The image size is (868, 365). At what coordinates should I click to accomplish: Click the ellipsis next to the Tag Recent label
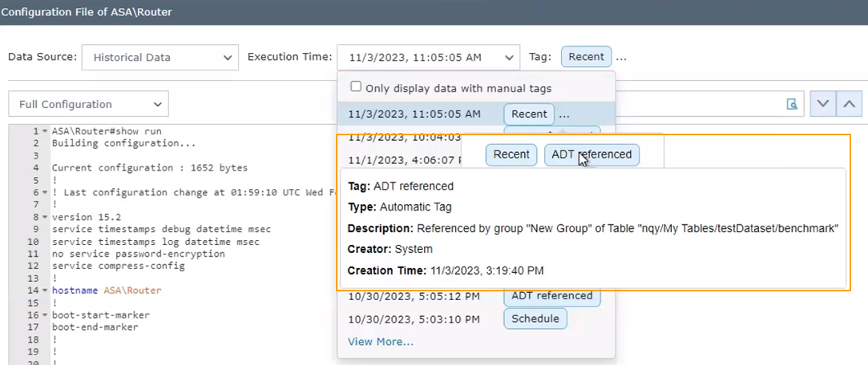[622, 58]
